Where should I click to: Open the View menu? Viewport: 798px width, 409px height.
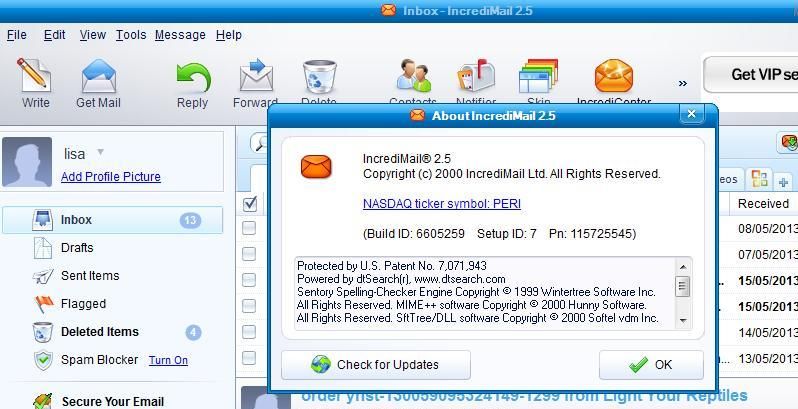click(x=93, y=35)
